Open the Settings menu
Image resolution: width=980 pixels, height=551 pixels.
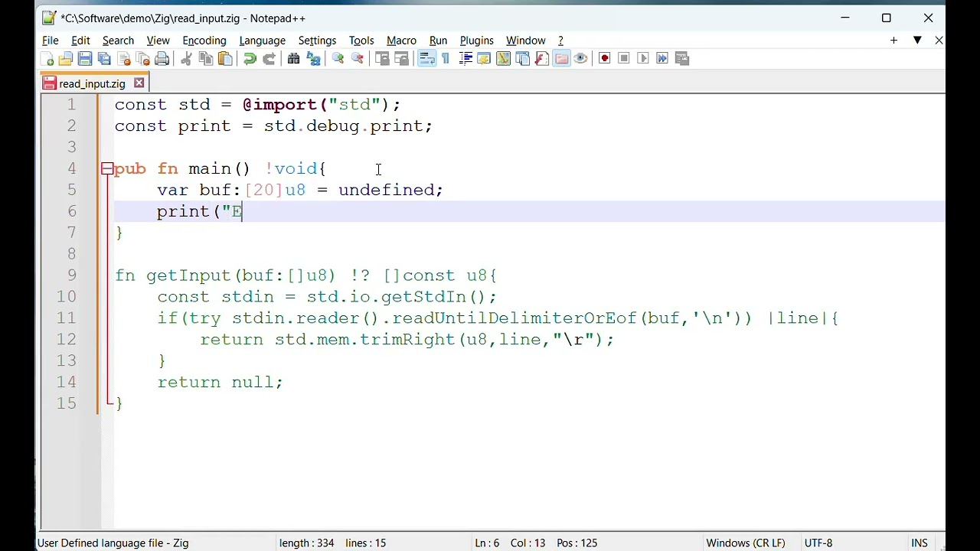tap(317, 41)
